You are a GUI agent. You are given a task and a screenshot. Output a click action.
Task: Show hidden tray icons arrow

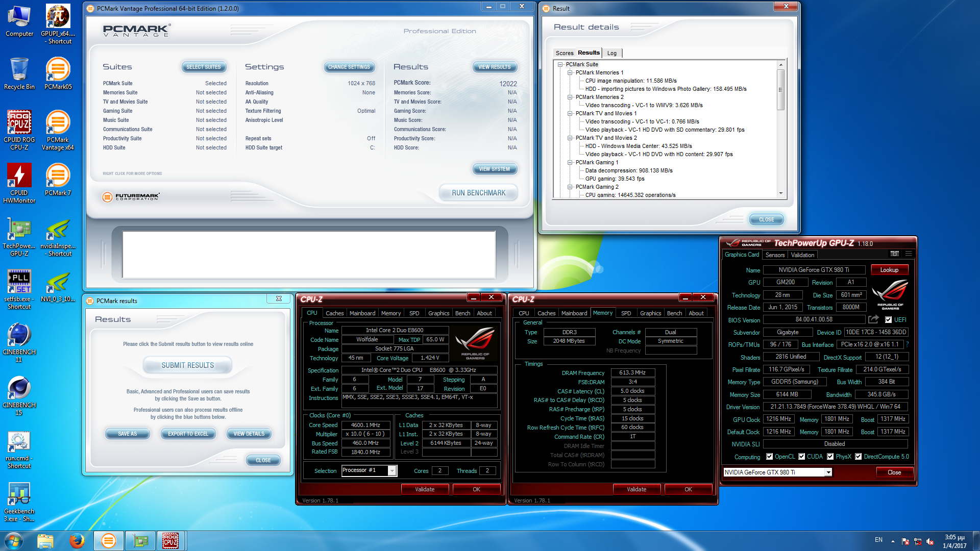(x=893, y=541)
